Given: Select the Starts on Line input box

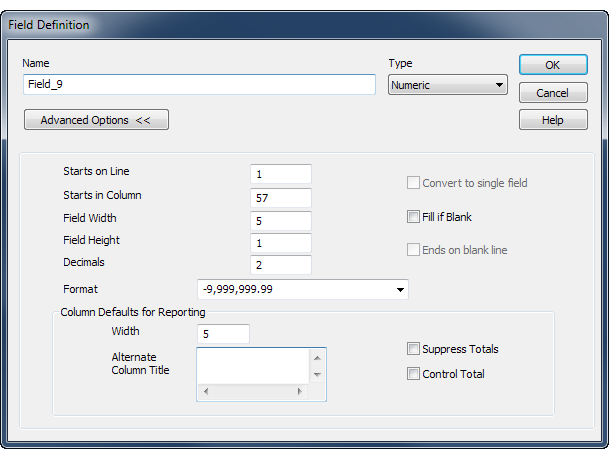Looking at the screenshot, I should 280,174.
